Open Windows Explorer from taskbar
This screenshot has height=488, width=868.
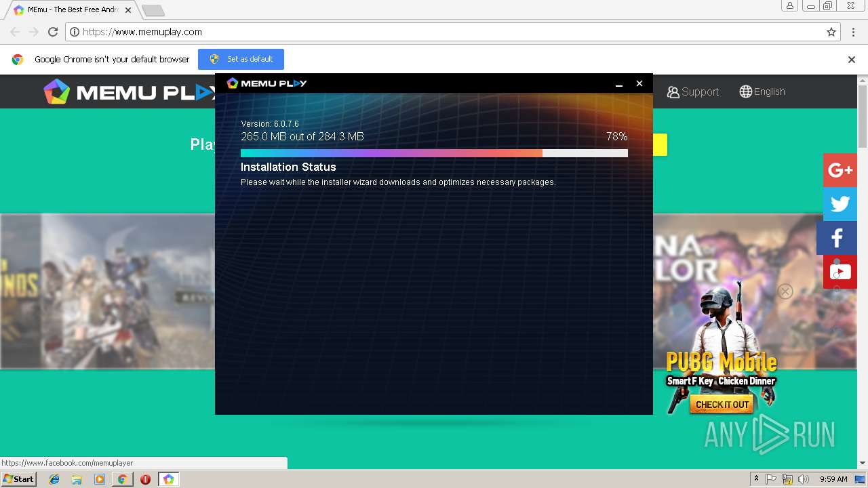click(77, 479)
